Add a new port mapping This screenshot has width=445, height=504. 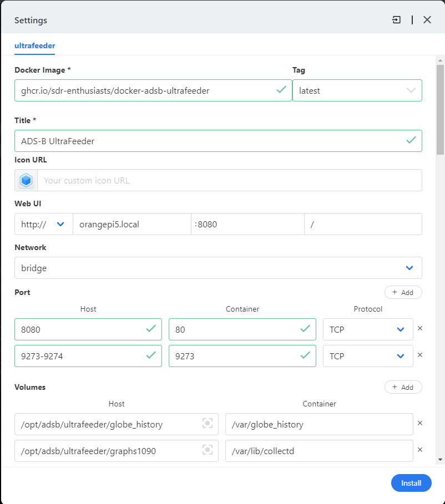click(403, 292)
